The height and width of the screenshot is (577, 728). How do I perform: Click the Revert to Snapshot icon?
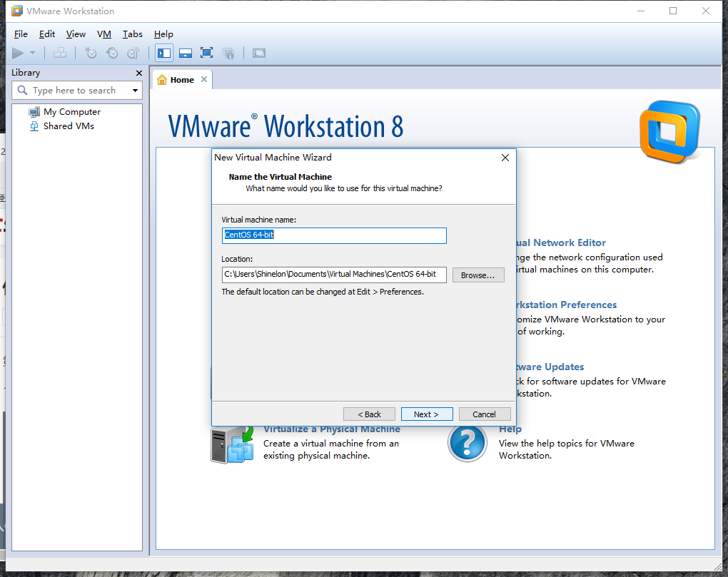pyautogui.click(x=112, y=53)
